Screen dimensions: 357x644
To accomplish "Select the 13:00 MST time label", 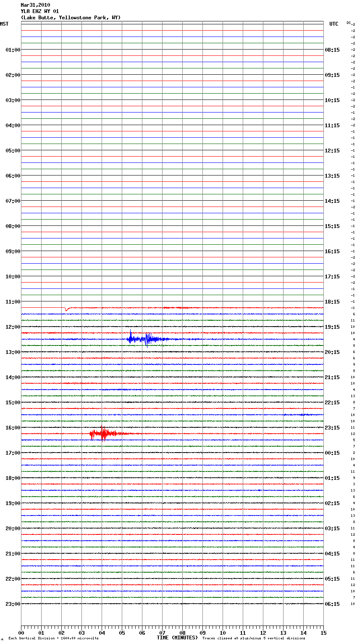I will (13, 352).
